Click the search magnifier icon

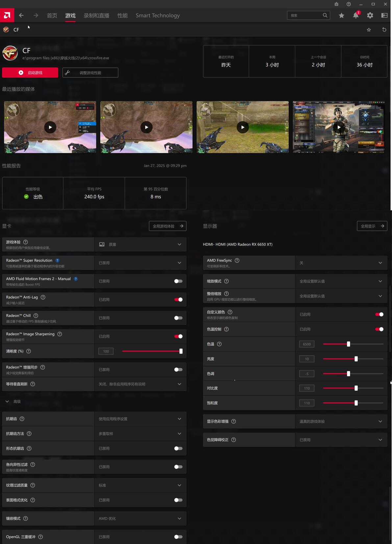[x=325, y=15]
